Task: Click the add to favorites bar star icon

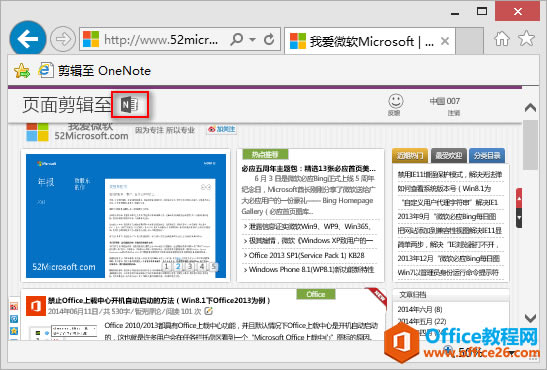Action: 22,70
